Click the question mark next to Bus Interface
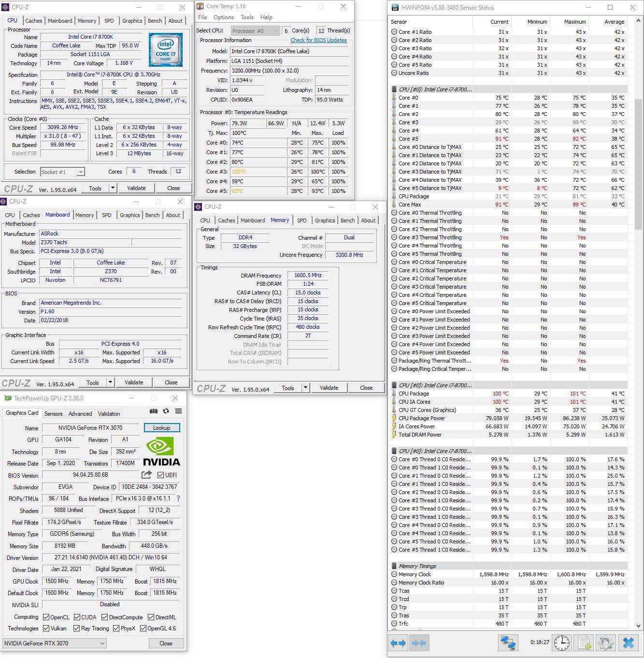This screenshot has width=644, height=658. coord(178,498)
